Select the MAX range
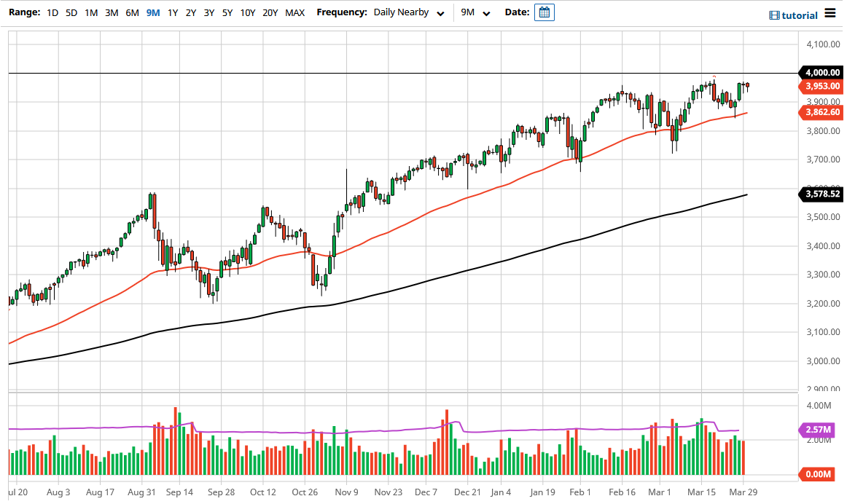847x504 pixels. (294, 12)
